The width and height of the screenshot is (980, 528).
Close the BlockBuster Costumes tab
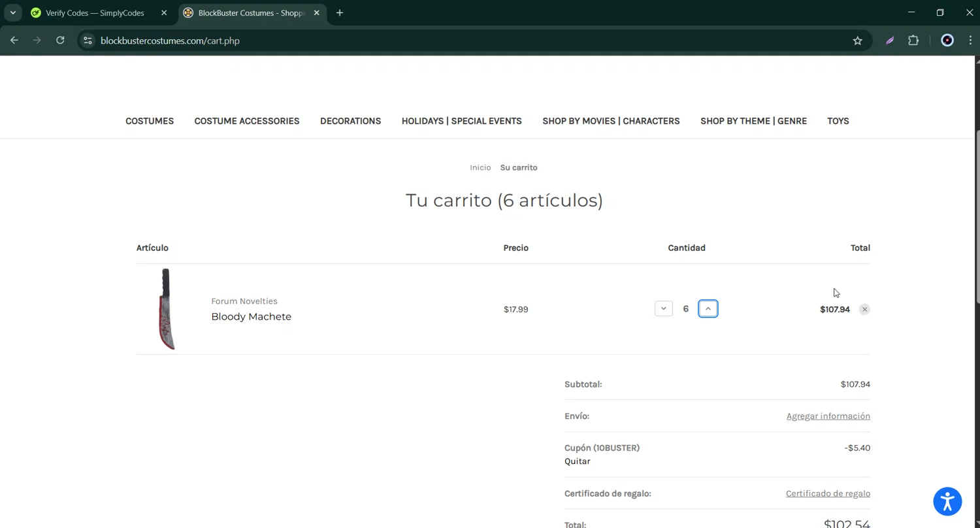(x=317, y=13)
